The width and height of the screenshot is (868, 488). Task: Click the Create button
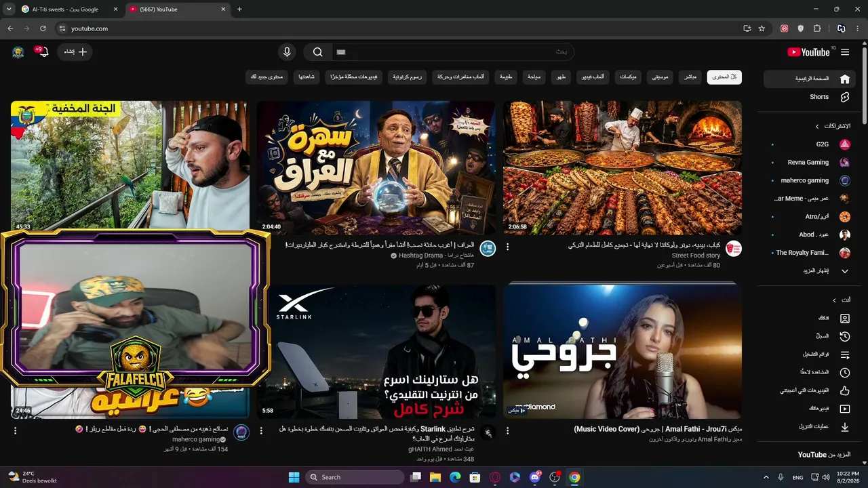75,52
